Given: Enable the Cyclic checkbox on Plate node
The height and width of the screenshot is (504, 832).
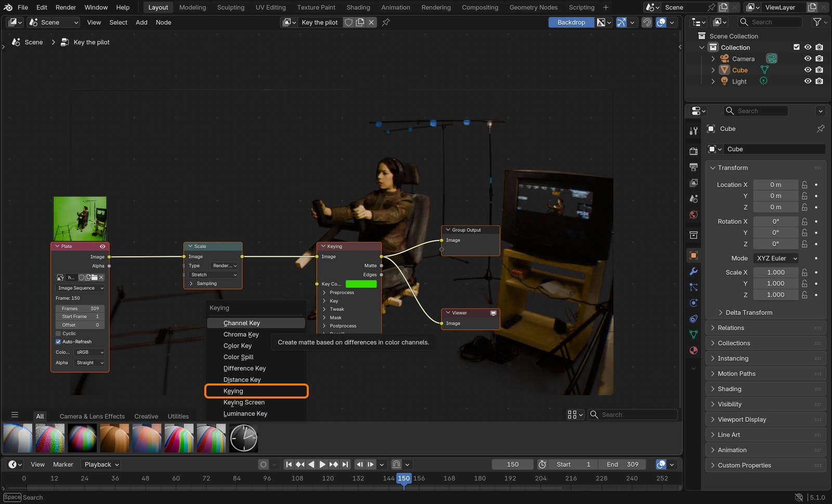Looking at the screenshot, I should tap(58, 334).
